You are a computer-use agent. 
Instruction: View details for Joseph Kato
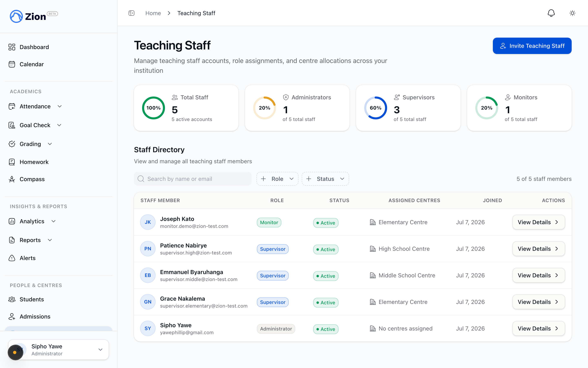click(x=538, y=222)
